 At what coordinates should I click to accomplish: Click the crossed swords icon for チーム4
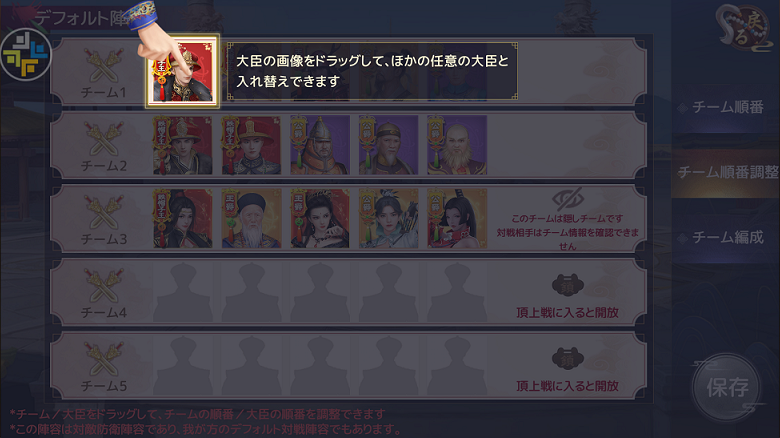103,285
